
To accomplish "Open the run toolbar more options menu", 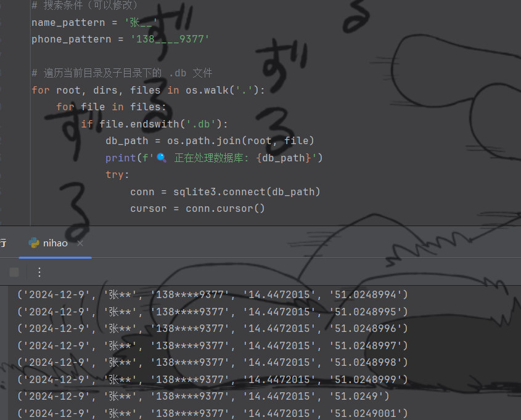I will tap(39, 272).
